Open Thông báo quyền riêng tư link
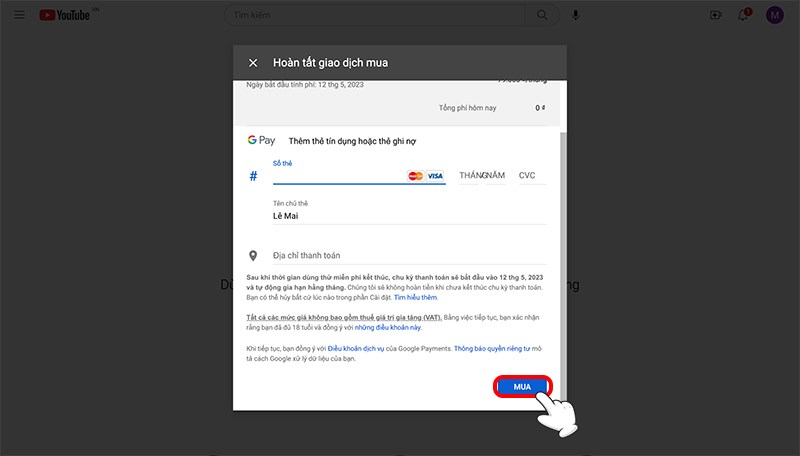800x456 pixels. (492, 348)
